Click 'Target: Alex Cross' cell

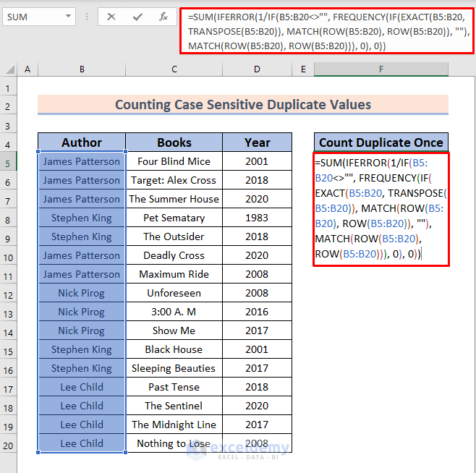coord(174,180)
